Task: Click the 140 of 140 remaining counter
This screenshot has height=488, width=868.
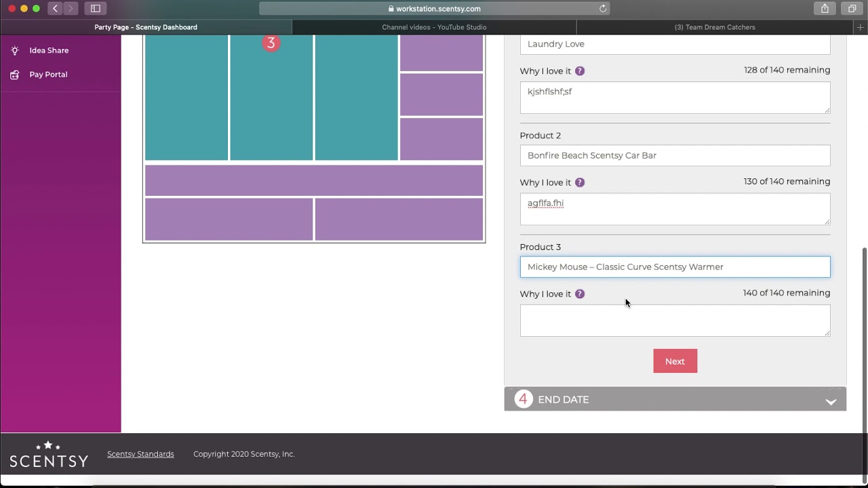Action: pos(787,293)
